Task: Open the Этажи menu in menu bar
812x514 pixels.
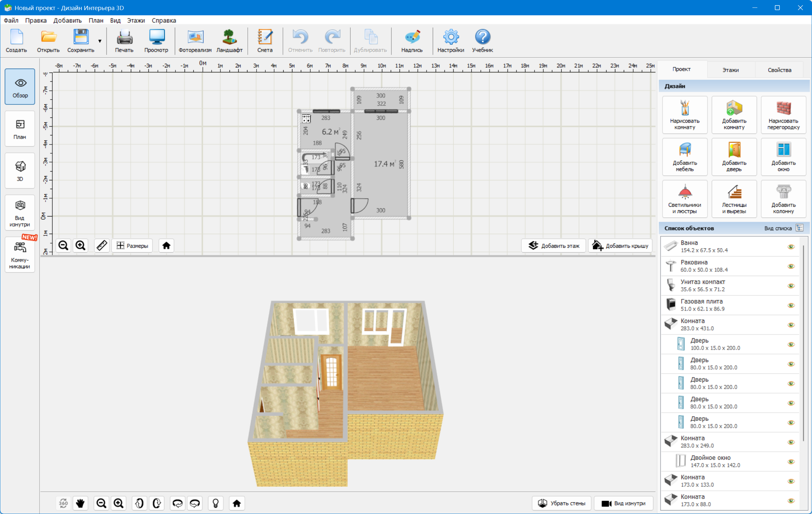Action: click(136, 20)
